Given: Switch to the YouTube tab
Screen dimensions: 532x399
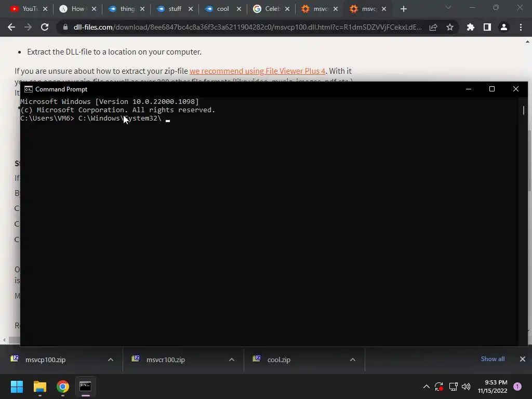Looking at the screenshot, I should click(x=29, y=9).
